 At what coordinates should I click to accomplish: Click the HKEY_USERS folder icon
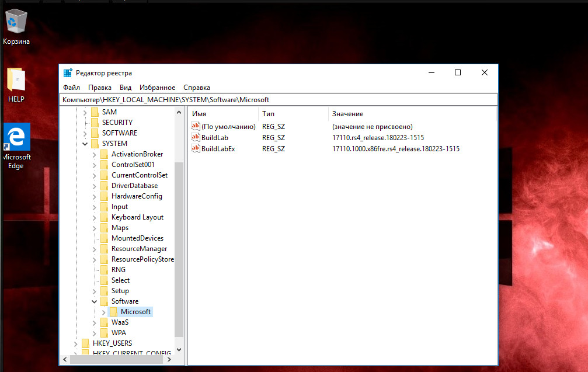tap(85, 343)
